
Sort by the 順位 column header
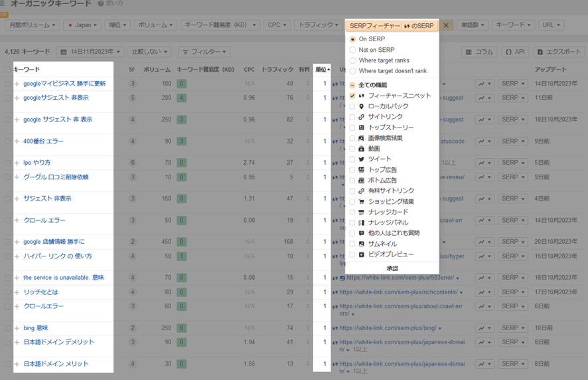pyautogui.click(x=323, y=70)
